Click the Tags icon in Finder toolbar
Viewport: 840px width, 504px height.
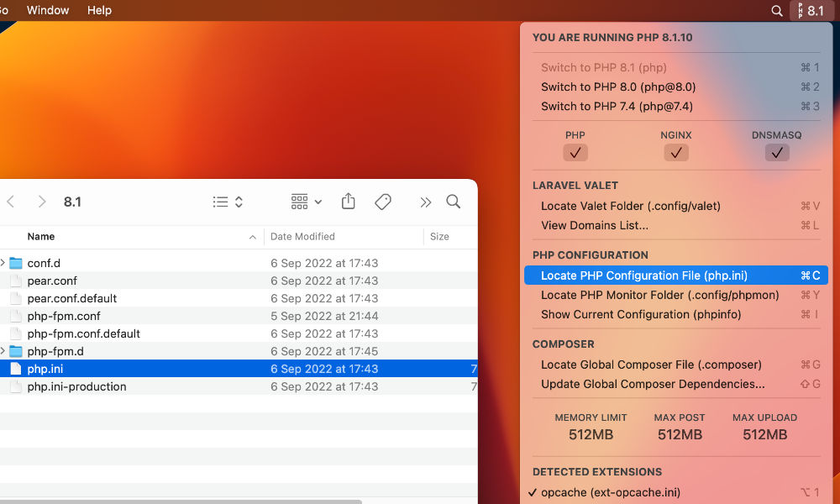(383, 202)
